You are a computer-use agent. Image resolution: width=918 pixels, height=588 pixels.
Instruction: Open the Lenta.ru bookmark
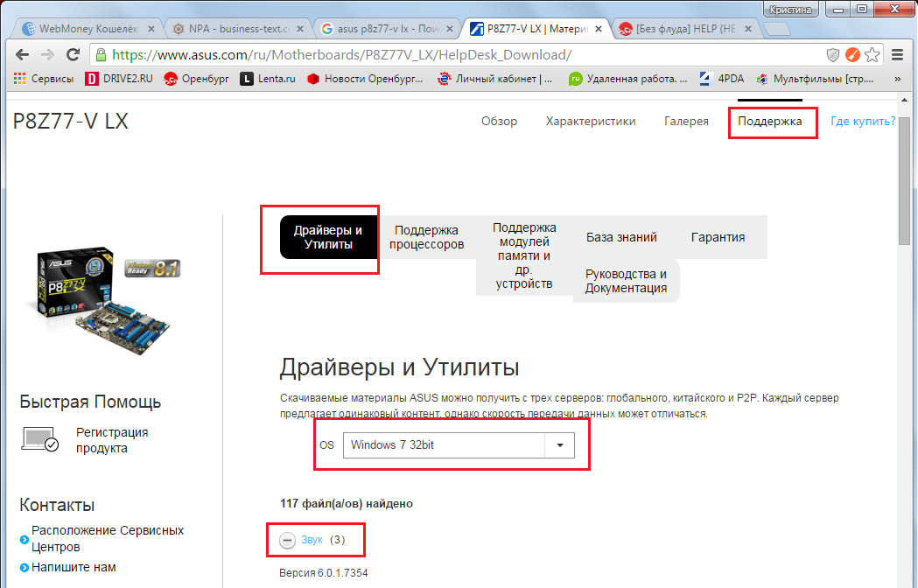(268, 79)
